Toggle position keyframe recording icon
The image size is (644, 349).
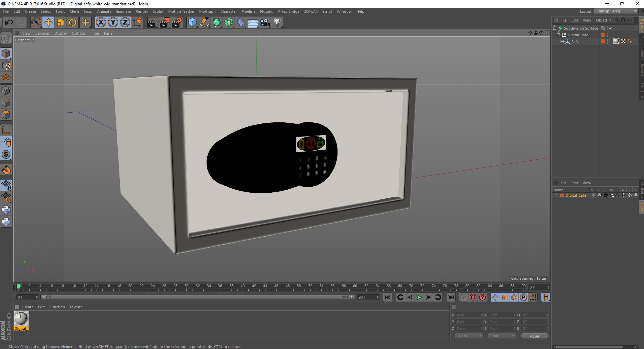pyautogui.click(x=495, y=297)
